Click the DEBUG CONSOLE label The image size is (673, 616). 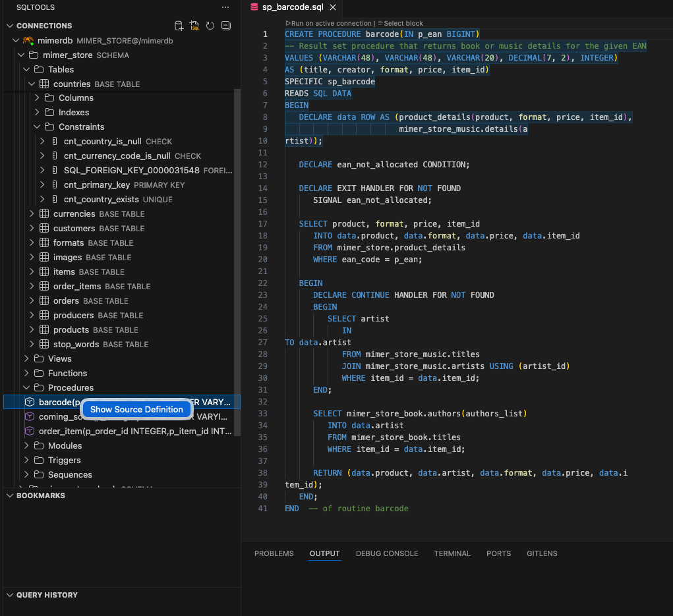point(387,553)
